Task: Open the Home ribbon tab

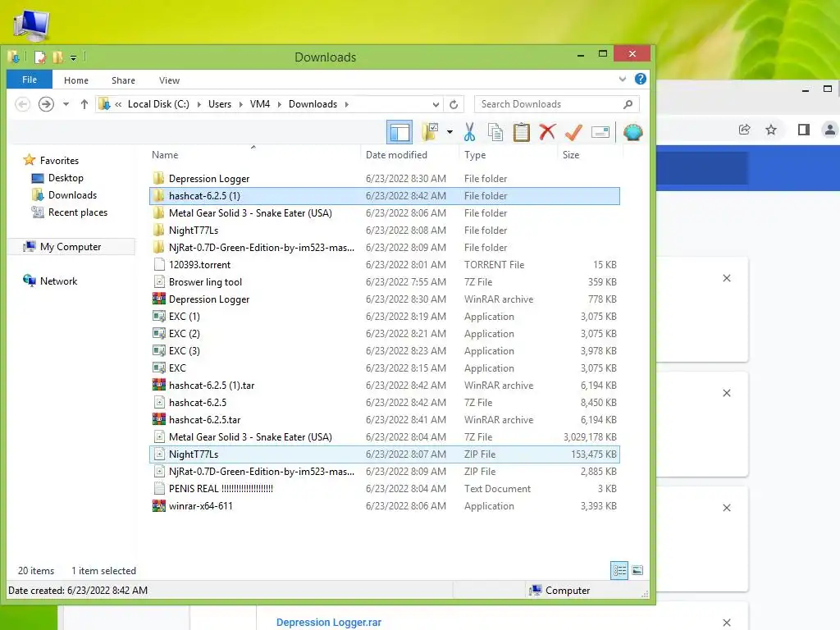Action: point(76,80)
